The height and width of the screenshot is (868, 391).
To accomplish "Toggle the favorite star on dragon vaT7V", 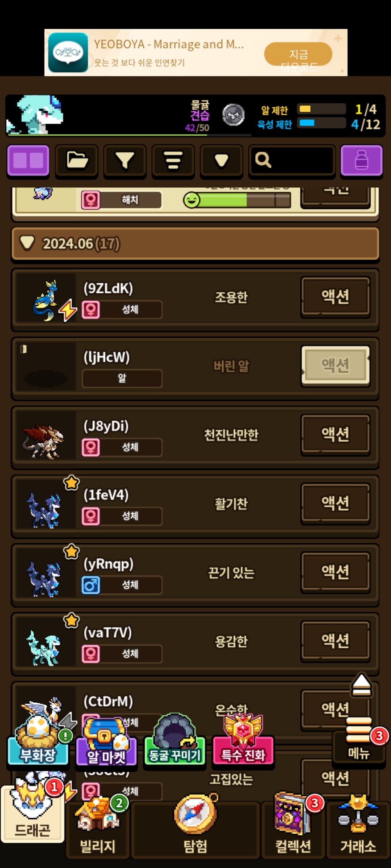I will click(71, 621).
